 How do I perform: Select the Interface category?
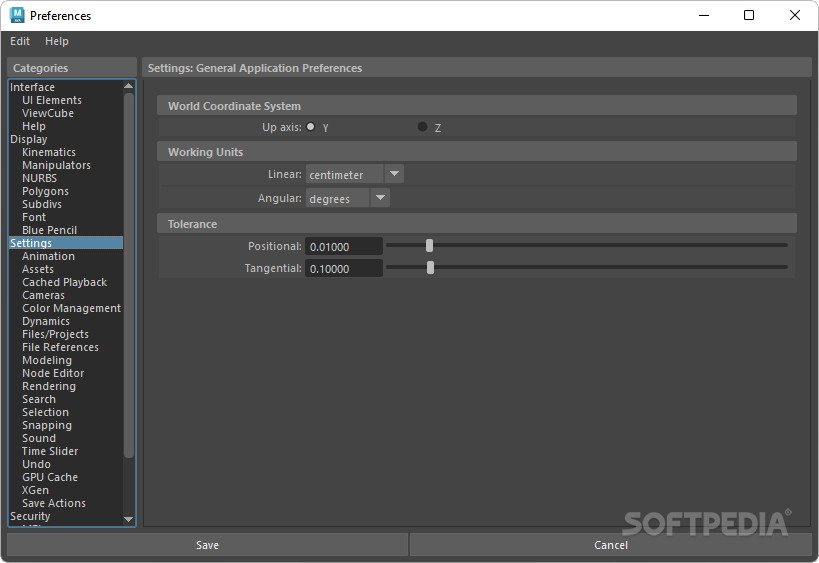click(x=32, y=87)
